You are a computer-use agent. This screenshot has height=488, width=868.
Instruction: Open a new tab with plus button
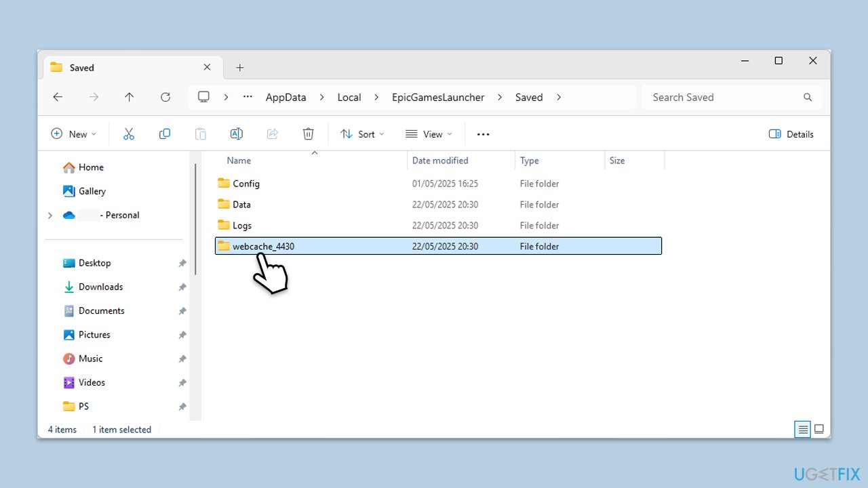coord(239,68)
